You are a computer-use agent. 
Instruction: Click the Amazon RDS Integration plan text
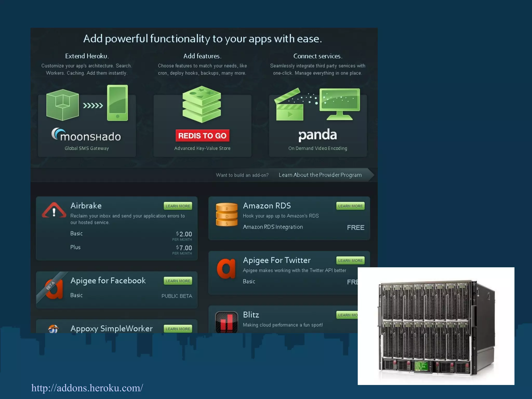pyautogui.click(x=273, y=227)
